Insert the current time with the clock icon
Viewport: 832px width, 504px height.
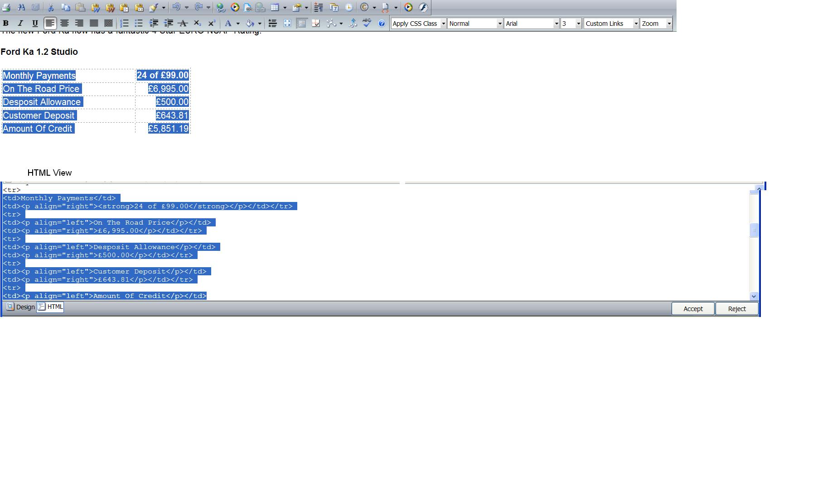pos(348,7)
